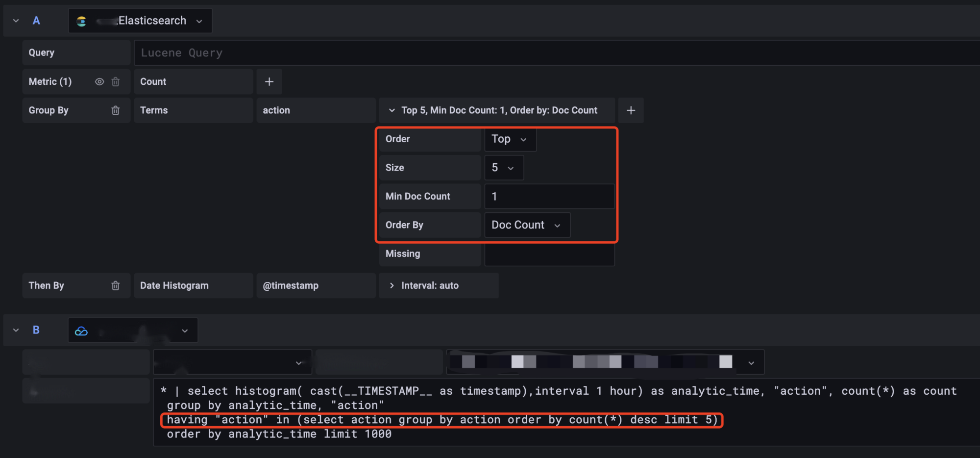The image size is (980, 458).
Task: Open the Order By Doc Count dropdown
Action: (527, 225)
